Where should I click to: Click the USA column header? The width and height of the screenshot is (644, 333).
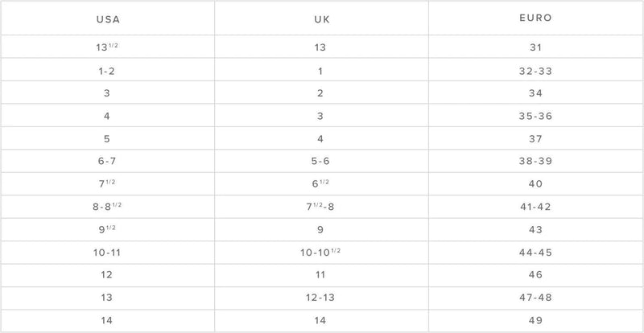pyautogui.click(x=106, y=17)
